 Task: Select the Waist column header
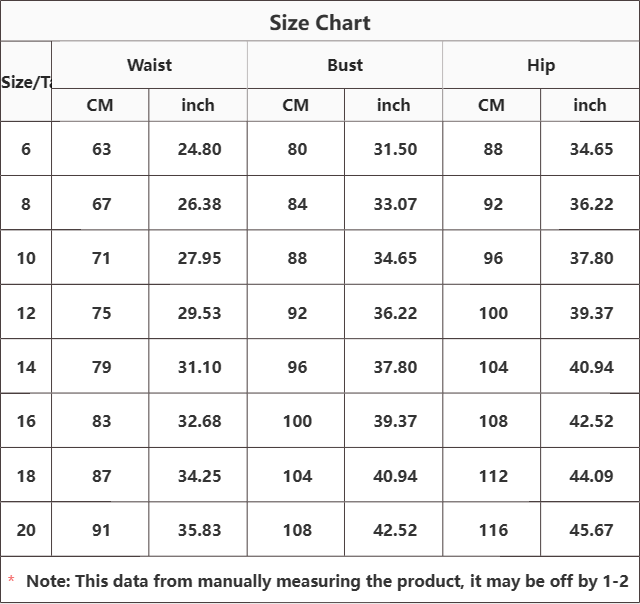click(149, 66)
